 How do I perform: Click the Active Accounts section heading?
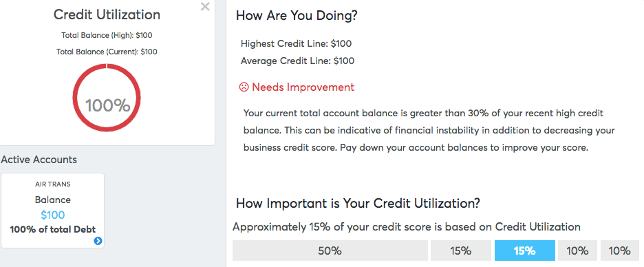[x=39, y=160]
